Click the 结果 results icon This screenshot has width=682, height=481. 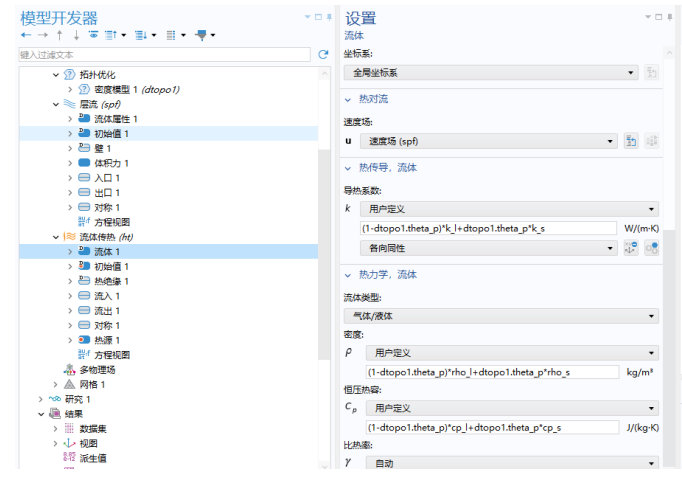point(55,414)
